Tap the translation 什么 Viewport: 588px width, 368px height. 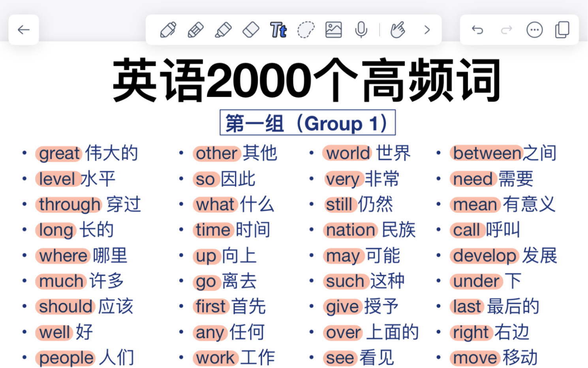pos(257,205)
